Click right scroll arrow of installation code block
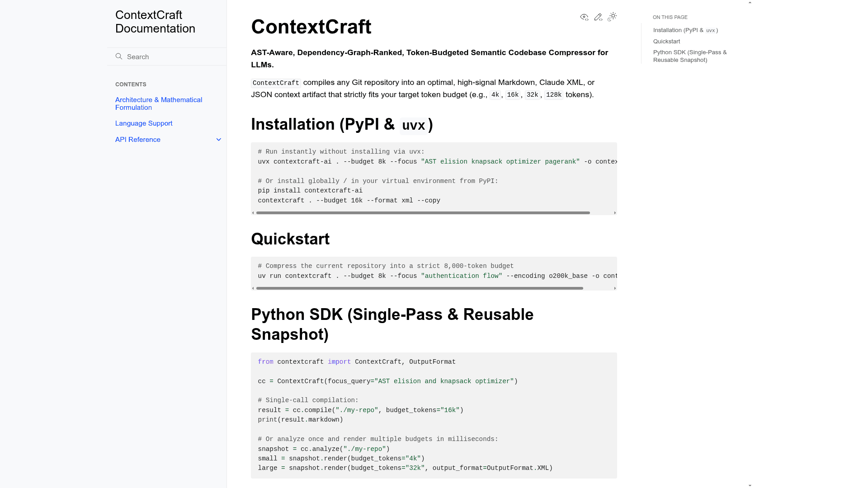868x488 pixels. [615, 213]
